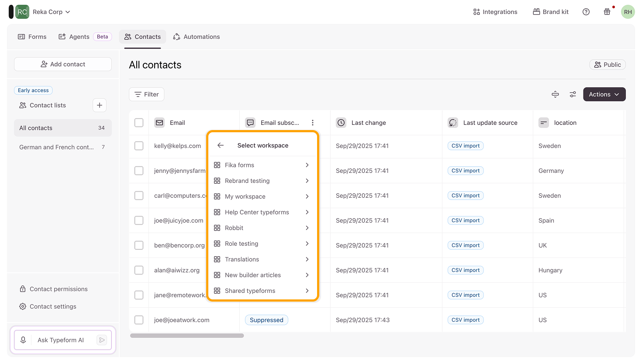Expand the Translations chevron
Screen dimensions: 642x364
point(307,259)
